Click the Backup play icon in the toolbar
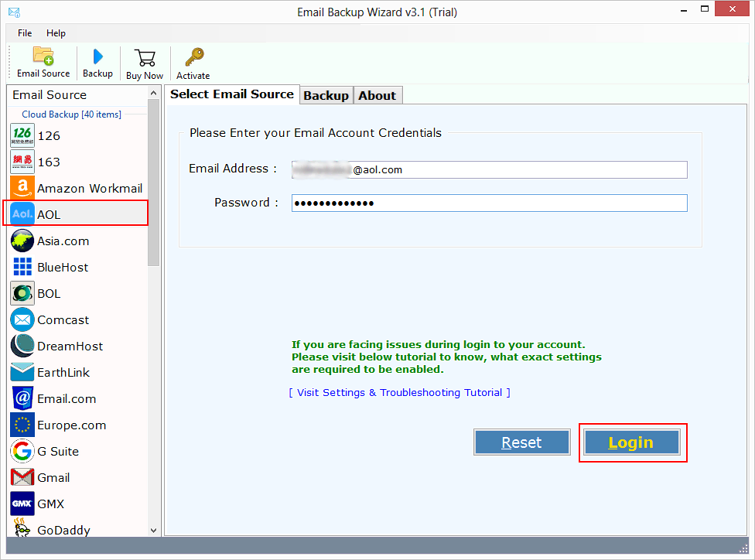Image resolution: width=755 pixels, height=560 pixels. [x=97, y=56]
